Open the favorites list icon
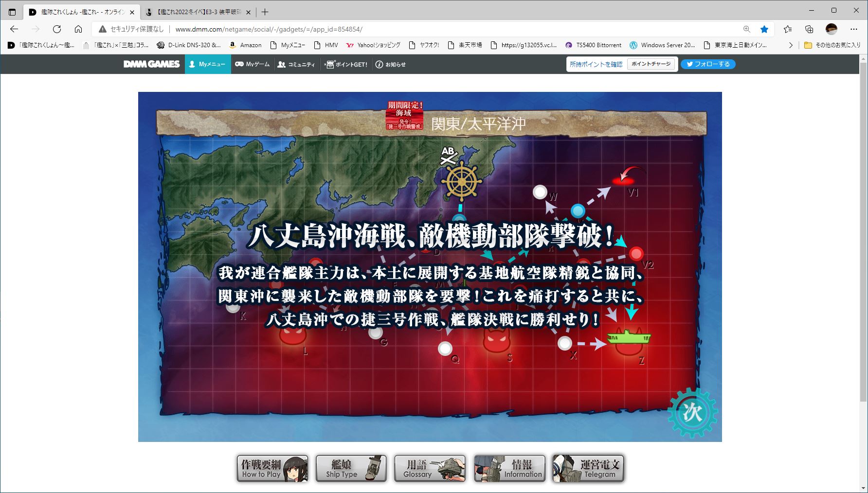Screen dimensions: 868x493 (x=788, y=29)
